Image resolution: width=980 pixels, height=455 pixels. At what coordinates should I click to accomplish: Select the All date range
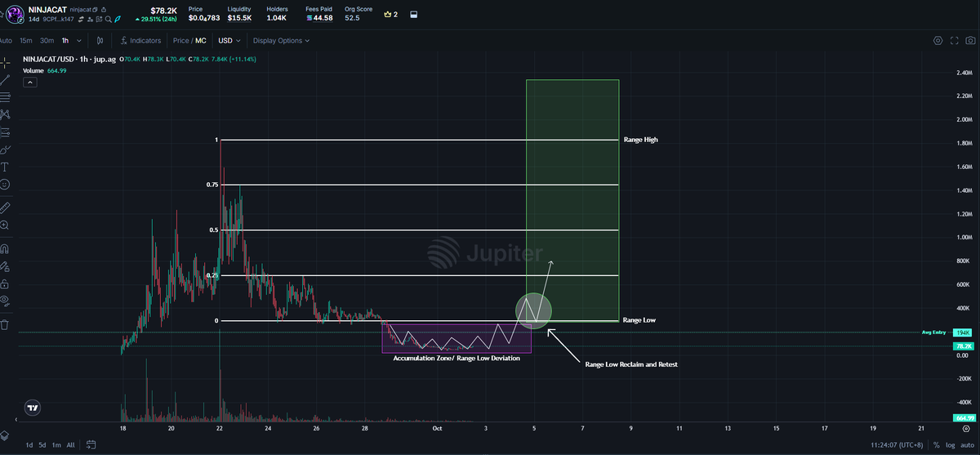tap(70, 445)
